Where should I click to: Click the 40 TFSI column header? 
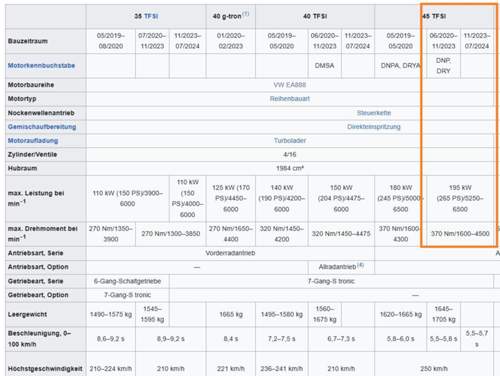click(x=315, y=16)
